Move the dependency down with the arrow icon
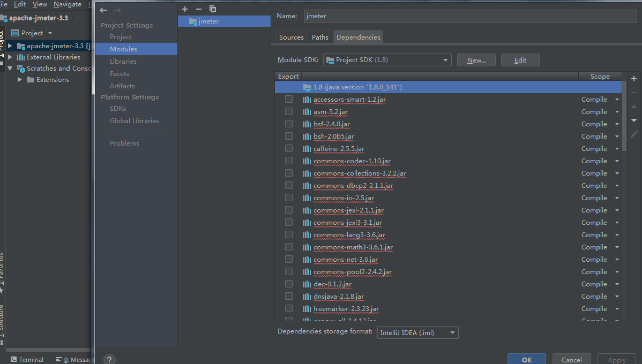The image size is (642, 364). (634, 120)
